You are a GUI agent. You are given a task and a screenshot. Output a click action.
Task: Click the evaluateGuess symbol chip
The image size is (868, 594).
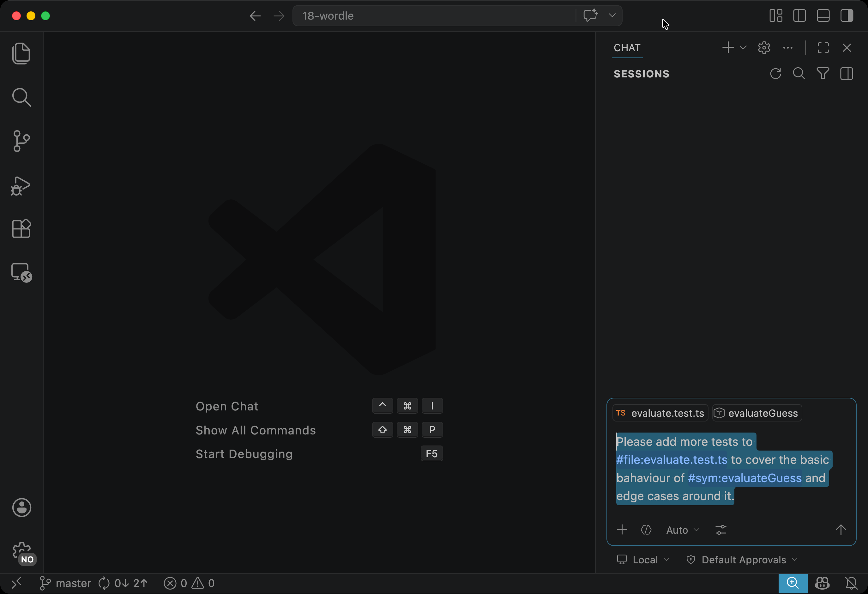coord(757,413)
